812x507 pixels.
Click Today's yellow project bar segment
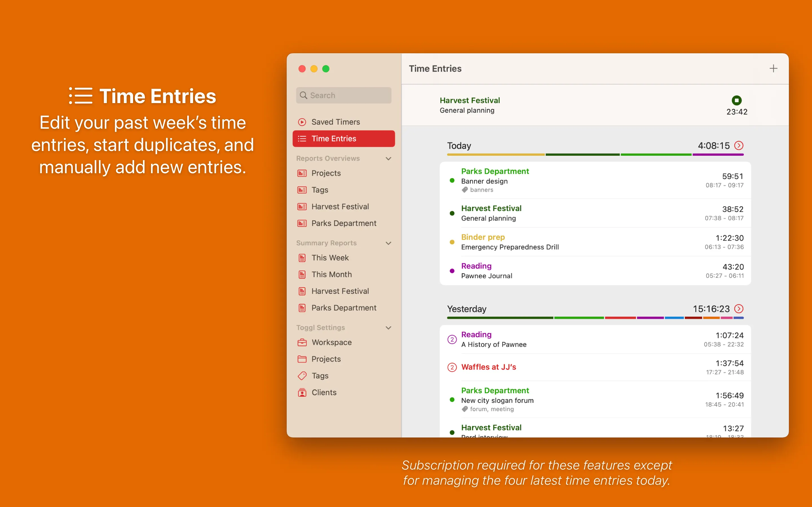[x=495, y=155]
